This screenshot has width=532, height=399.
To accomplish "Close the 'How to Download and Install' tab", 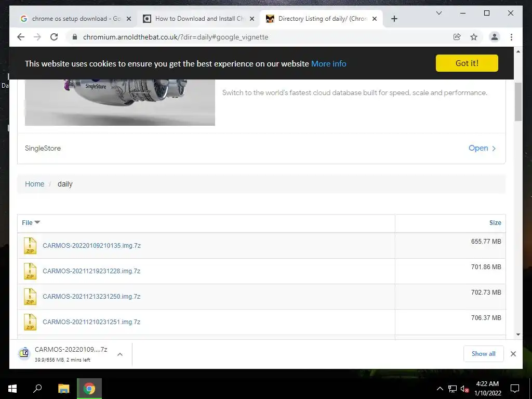I will (252, 19).
